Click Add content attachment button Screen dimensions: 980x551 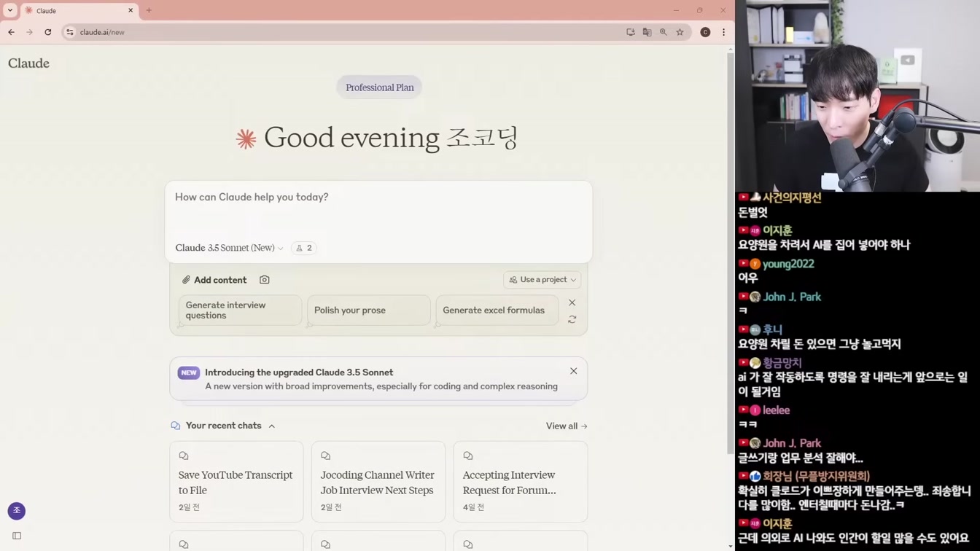pos(214,280)
